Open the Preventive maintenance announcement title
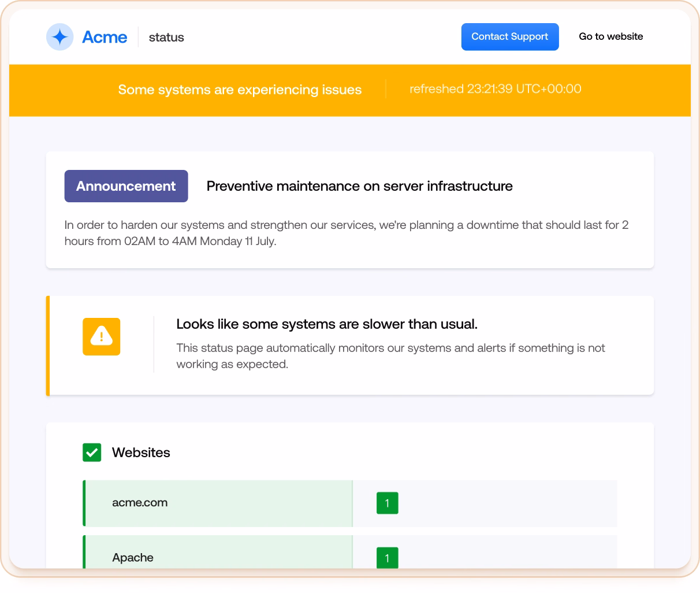Viewport: 700px width, 593px height. pos(359,186)
